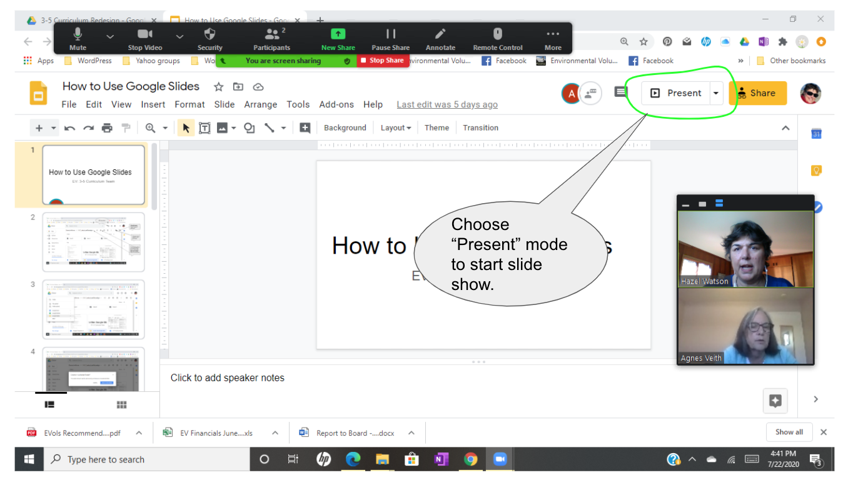Viewport: 868px width, 485px height.
Task: Open comment history icon beside Present
Action: coord(620,92)
